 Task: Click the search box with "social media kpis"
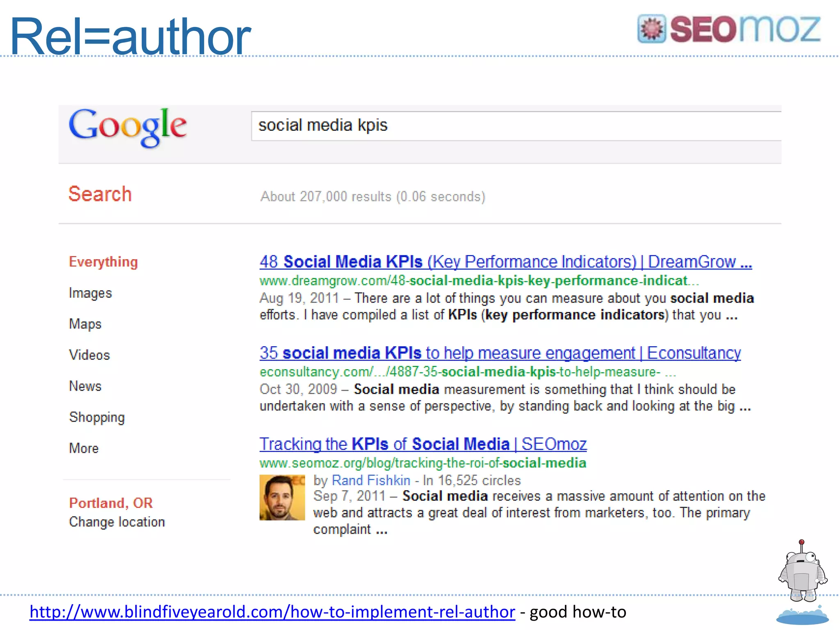click(516, 126)
